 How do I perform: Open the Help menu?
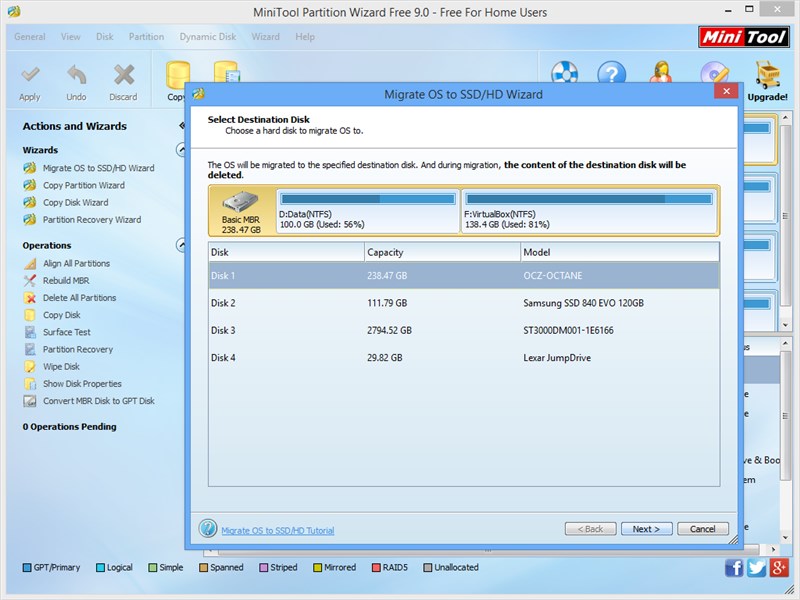click(x=305, y=37)
